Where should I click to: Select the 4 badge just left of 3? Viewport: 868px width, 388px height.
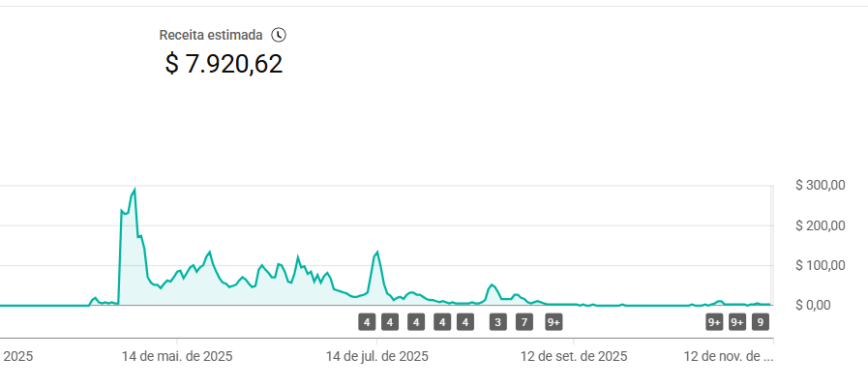464,322
